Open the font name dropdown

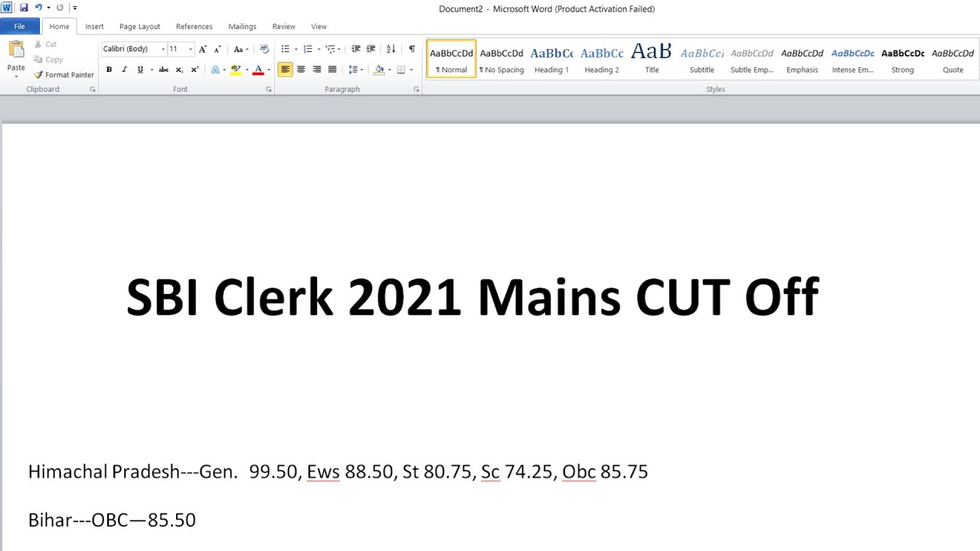(163, 49)
